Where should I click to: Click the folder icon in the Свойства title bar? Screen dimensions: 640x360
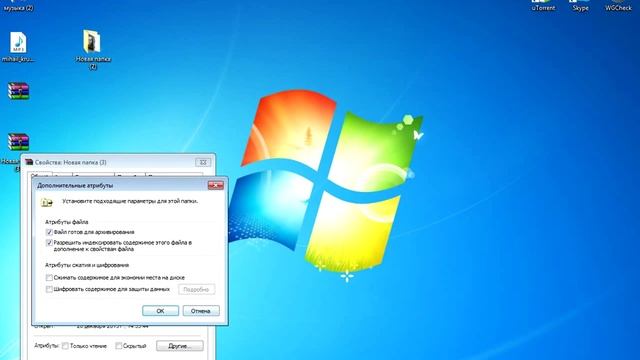tap(29, 162)
